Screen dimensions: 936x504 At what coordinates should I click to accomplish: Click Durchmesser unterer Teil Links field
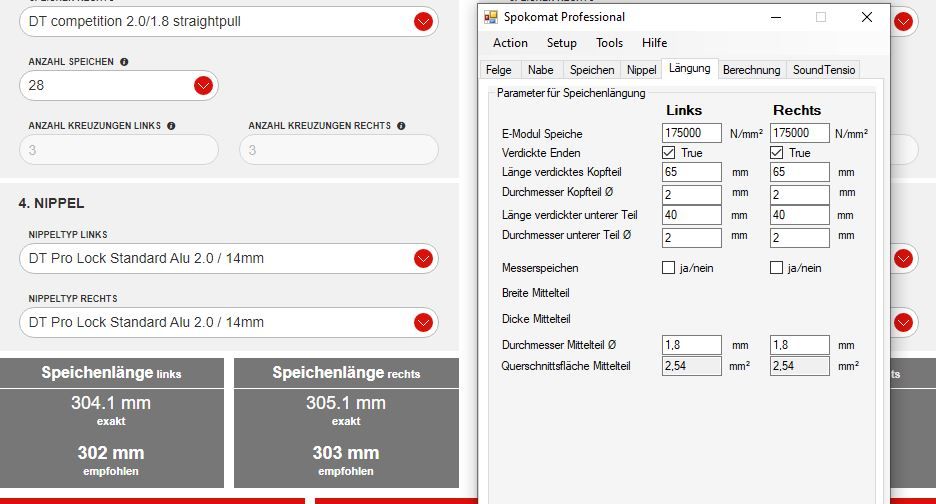coord(692,238)
